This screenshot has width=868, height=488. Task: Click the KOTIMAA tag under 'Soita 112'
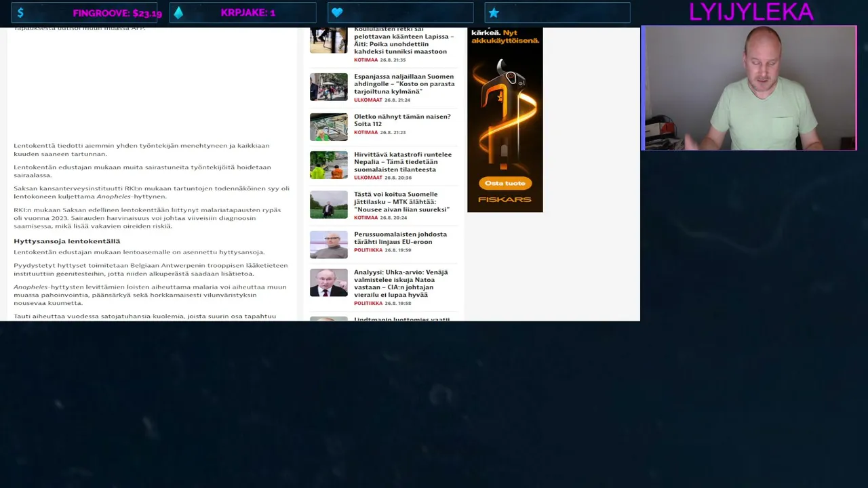(366, 133)
